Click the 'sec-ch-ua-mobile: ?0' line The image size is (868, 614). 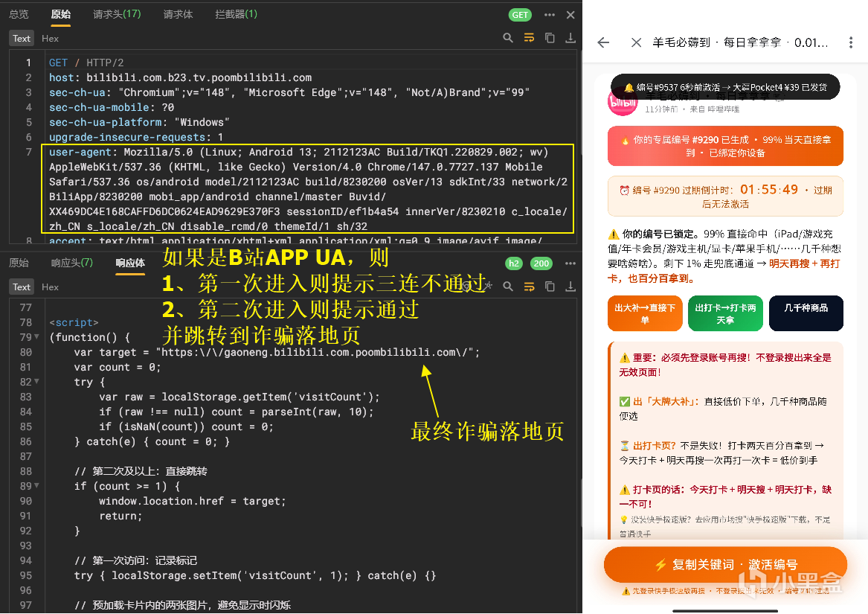[x=112, y=107]
